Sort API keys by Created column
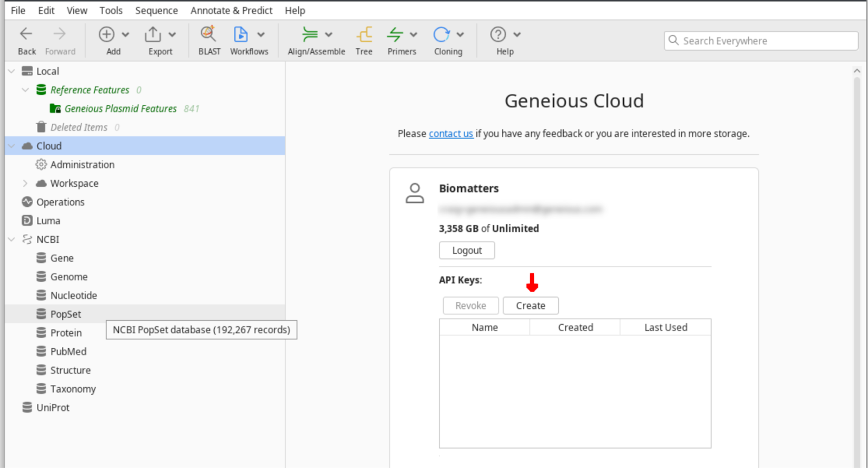The width and height of the screenshot is (868, 468). click(x=576, y=327)
